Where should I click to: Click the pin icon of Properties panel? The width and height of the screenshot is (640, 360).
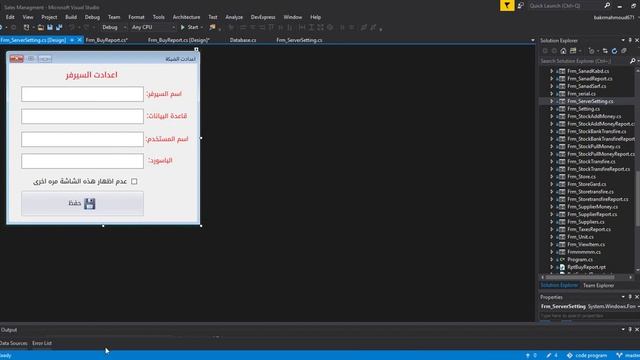click(630, 297)
